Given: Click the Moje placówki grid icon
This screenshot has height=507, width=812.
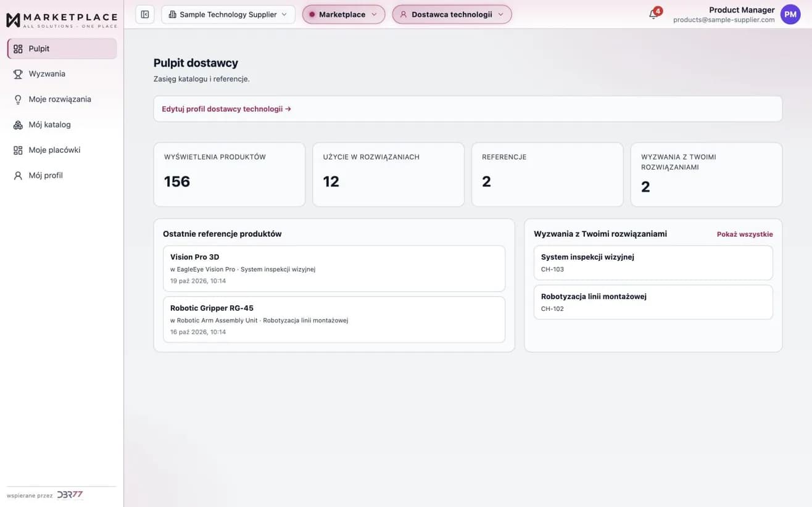Looking at the screenshot, I should tap(18, 150).
